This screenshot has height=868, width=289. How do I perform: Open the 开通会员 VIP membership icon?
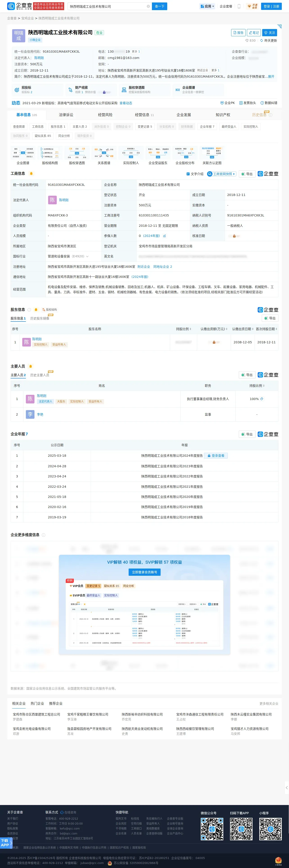(x=252, y=6)
